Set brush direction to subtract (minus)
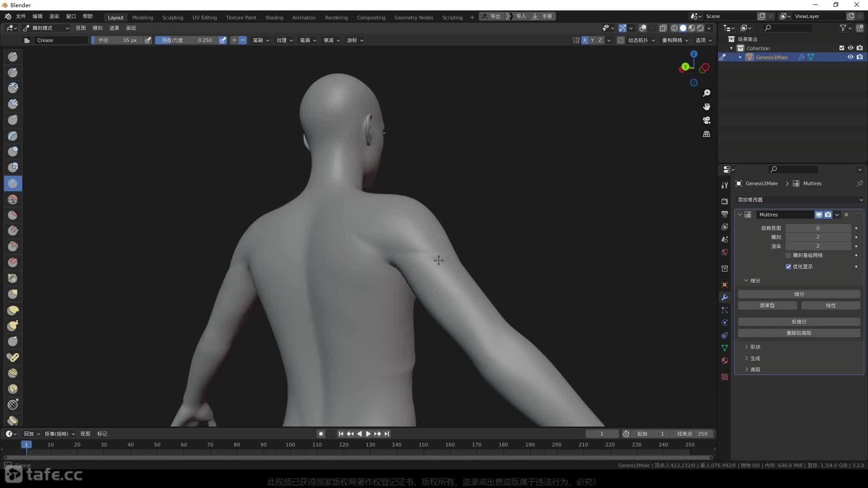 pos(243,40)
